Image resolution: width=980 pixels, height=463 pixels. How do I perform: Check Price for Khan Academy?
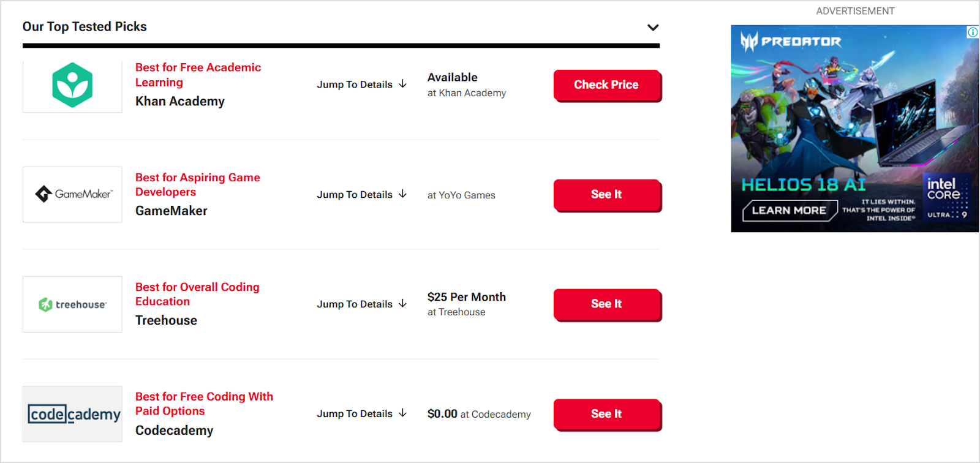(606, 85)
